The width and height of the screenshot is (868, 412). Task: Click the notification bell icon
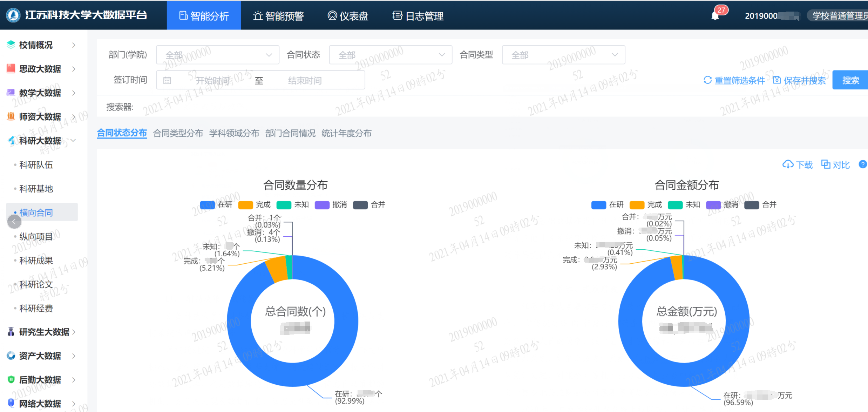pyautogui.click(x=715, y=16)
